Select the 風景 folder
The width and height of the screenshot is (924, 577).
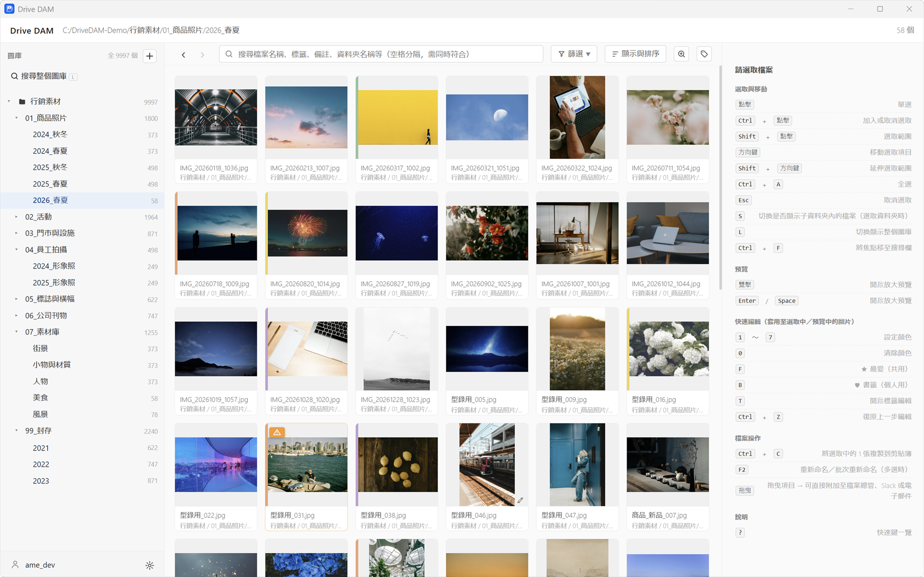click(x=82, y=415)
